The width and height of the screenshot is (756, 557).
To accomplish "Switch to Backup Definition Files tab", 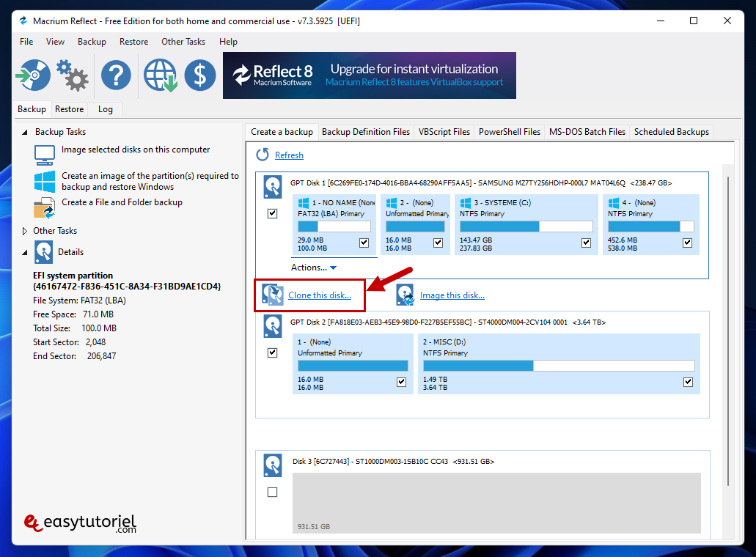I will 365,132.
